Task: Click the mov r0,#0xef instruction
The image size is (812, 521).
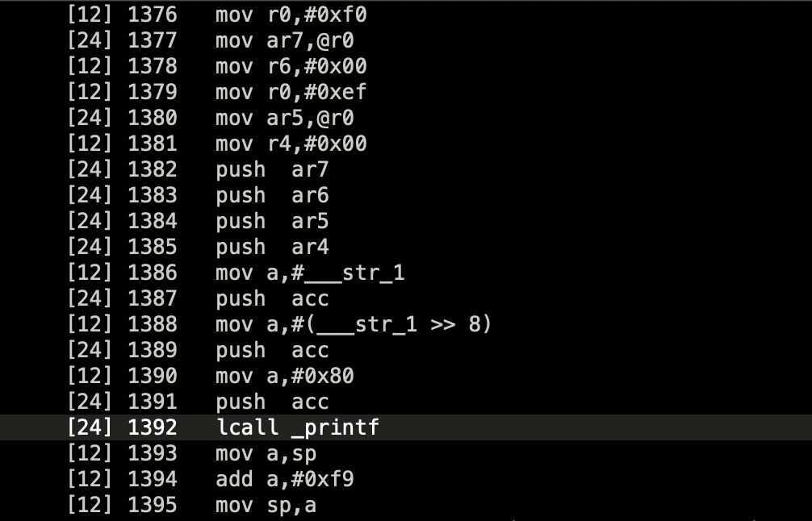Action: [x=291, y=92]
